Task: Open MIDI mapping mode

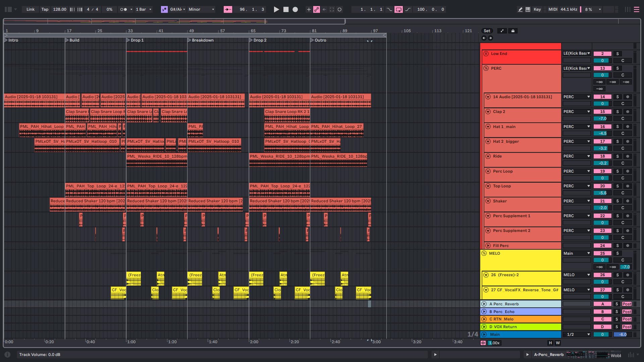Action: pyautogui.click(x=553, y=9)
